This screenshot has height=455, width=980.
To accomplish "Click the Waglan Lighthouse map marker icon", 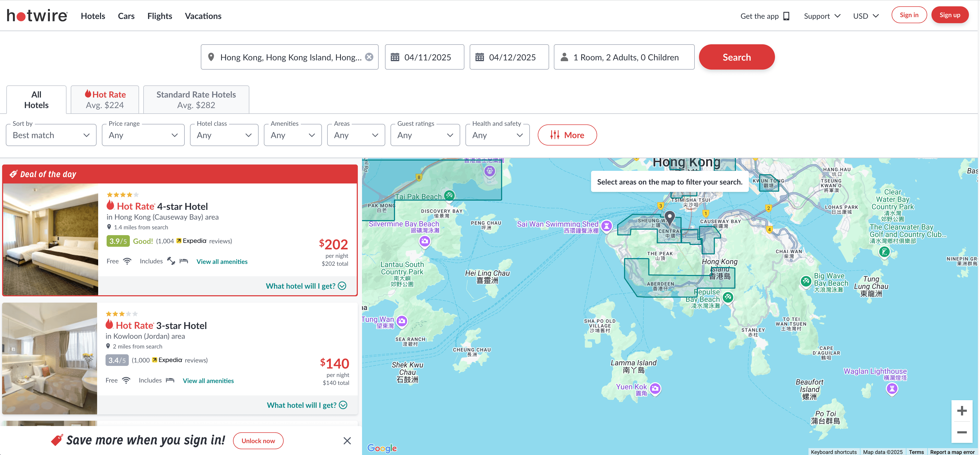I will click(892, 389).
